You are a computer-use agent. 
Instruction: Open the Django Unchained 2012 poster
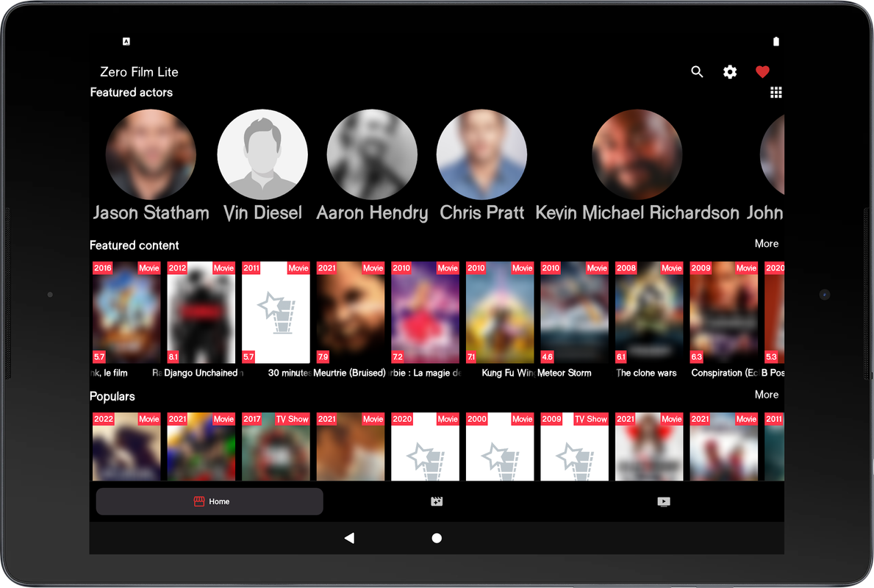pyautogui.click(x=201, y=312)
